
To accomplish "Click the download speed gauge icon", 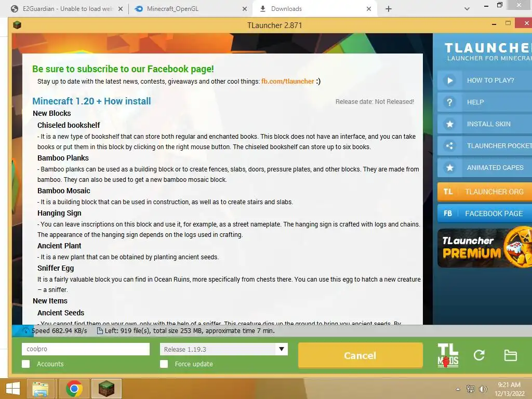I will (x=26, y=331).
